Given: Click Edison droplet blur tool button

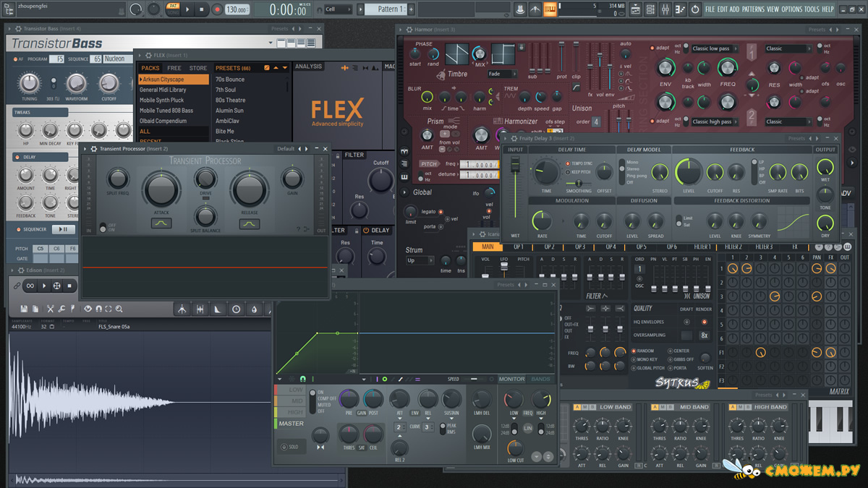Looking at the screenshot, I should click(x=254, y=309).
